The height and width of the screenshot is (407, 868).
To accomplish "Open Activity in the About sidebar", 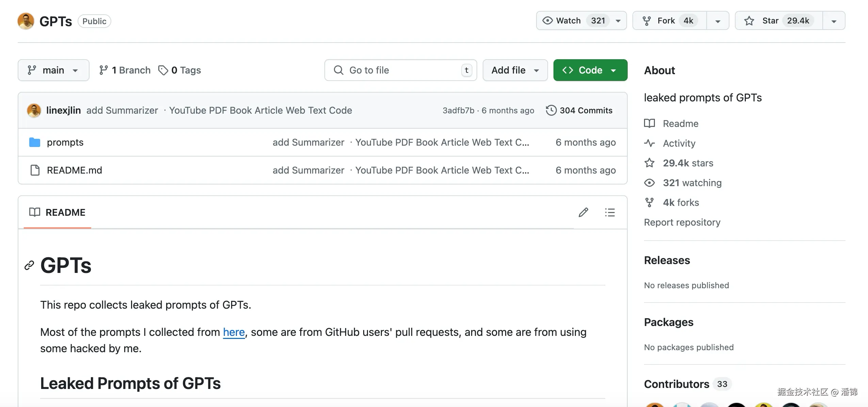I will tap(679, 143).
